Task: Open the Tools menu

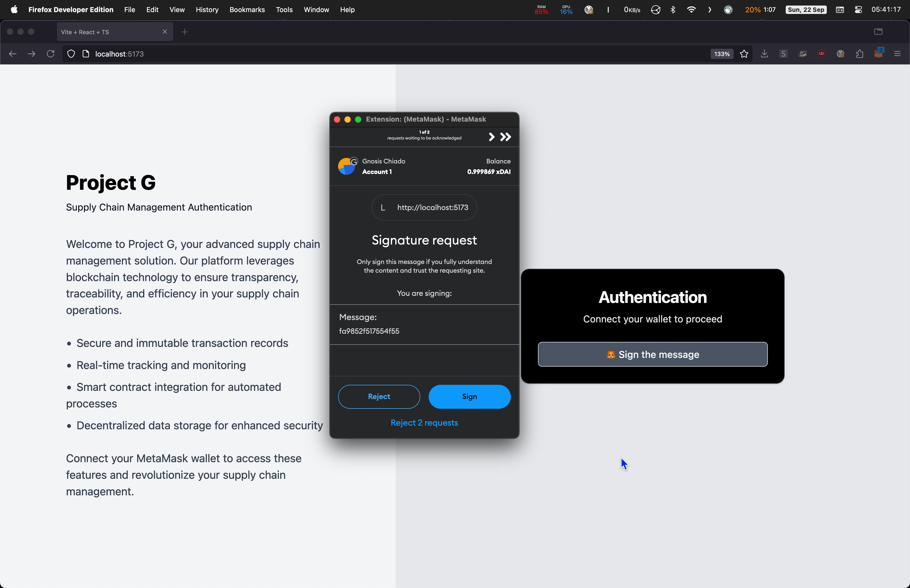Action: pos(284,9)
